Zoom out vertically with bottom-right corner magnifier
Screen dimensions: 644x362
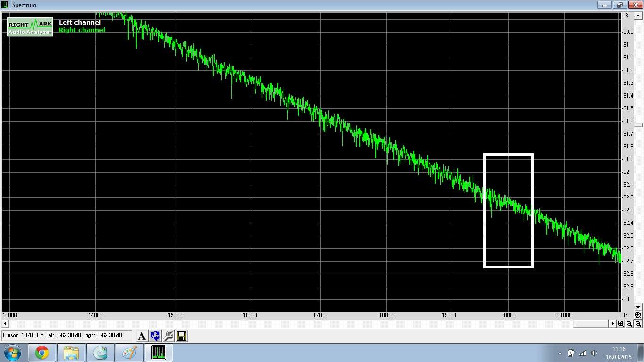coord(638,323)
